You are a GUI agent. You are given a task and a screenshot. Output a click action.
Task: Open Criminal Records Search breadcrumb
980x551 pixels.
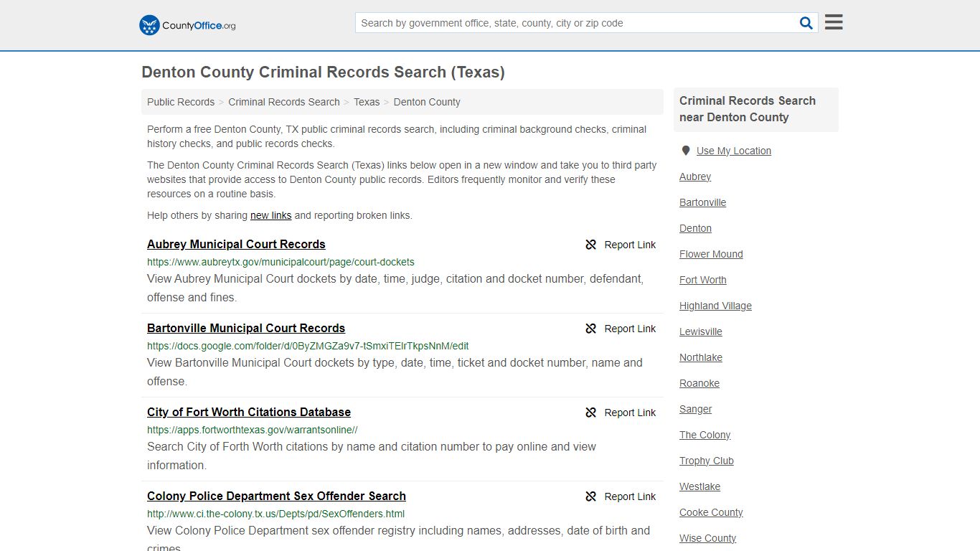pos(284,102)
